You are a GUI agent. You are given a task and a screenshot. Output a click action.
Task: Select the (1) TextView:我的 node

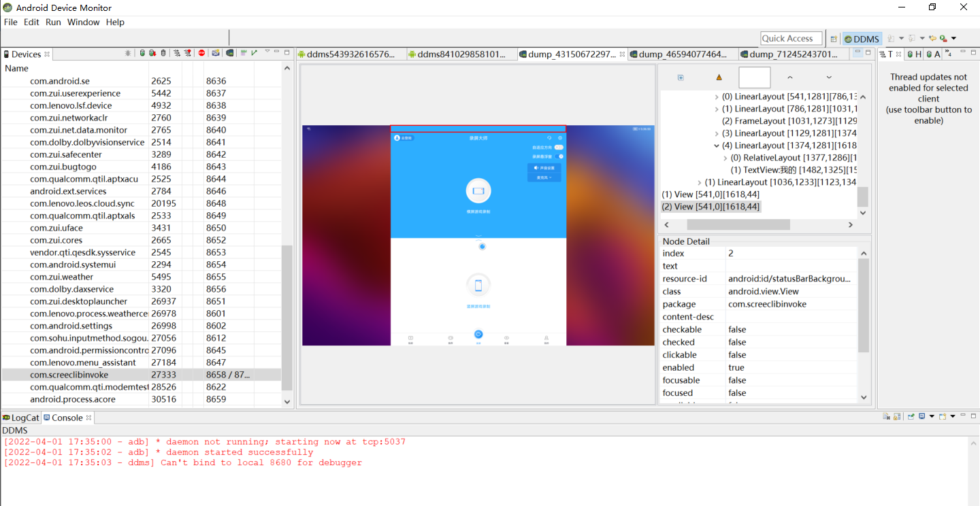click(794, 170)
